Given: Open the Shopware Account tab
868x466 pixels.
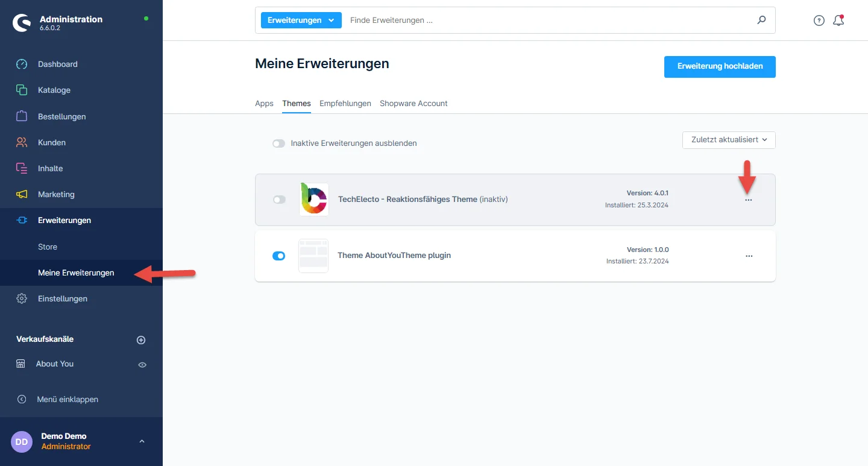Looking at the screenshot, I should 414,103.
